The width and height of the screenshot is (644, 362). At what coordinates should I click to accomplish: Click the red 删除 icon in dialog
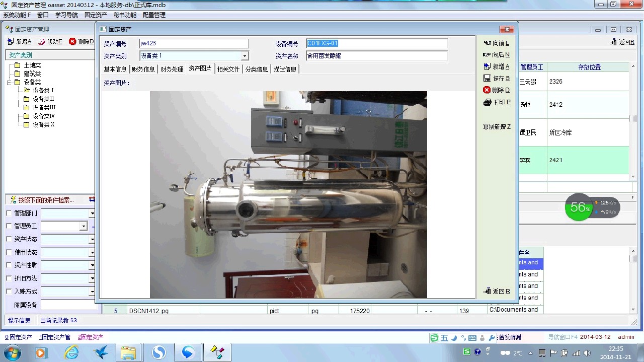pos(487,90)
